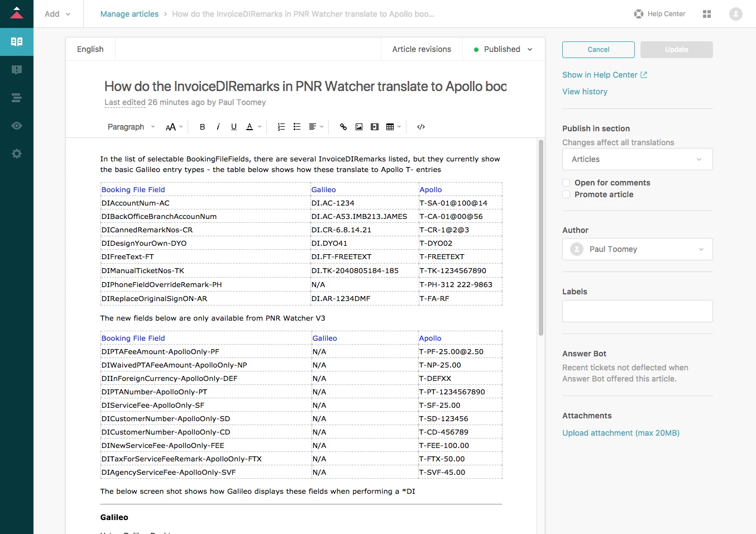Click Upload attachment link

coord(621,433)
